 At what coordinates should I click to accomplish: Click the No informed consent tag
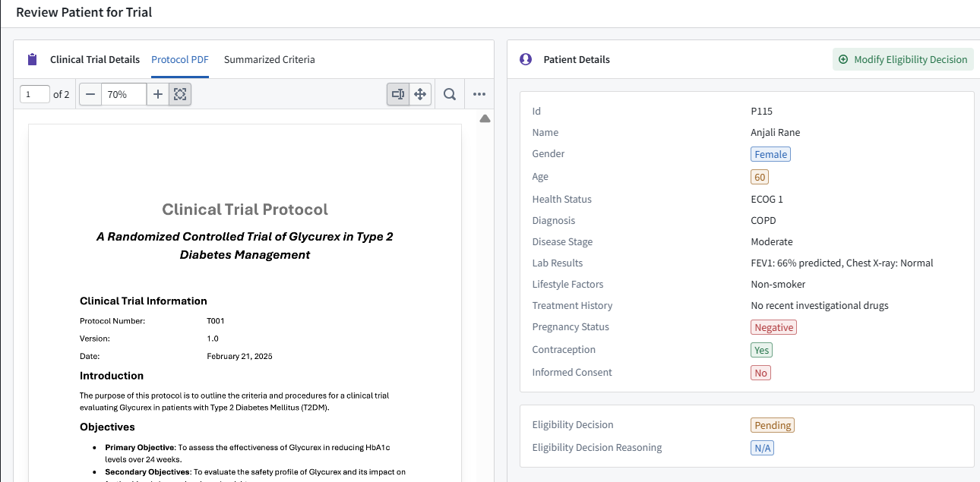pyautogui.click(x=760, y=373)
